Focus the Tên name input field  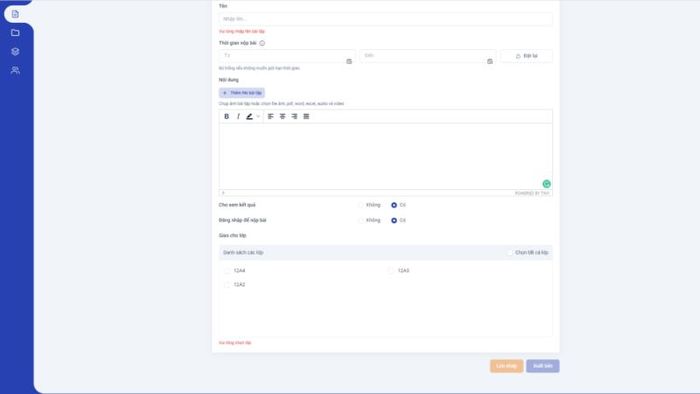(386, 19)
